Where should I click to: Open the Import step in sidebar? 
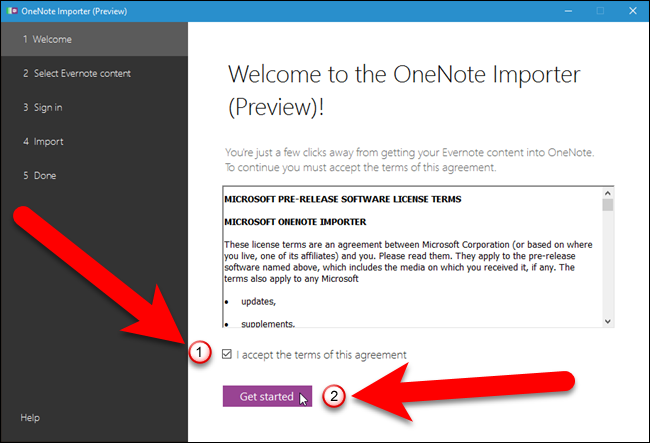pyautogui.click(x=94, y=141)
